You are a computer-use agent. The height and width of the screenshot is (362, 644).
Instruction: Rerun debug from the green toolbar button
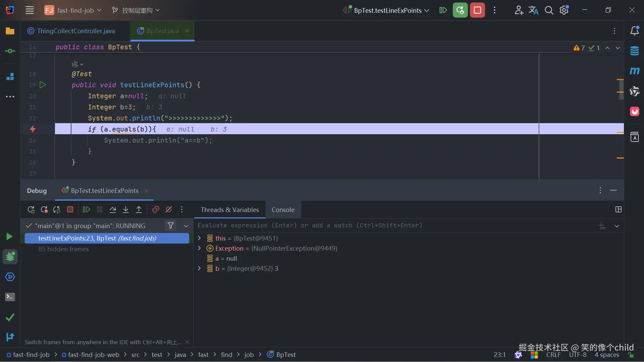[460, 10]
